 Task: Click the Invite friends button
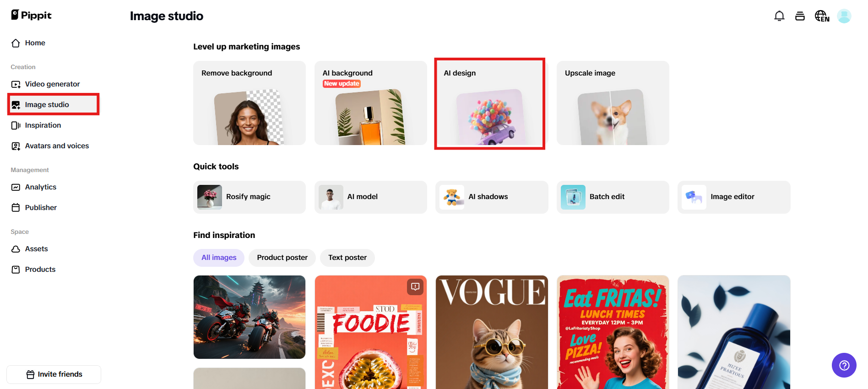(x=54, y=374)
